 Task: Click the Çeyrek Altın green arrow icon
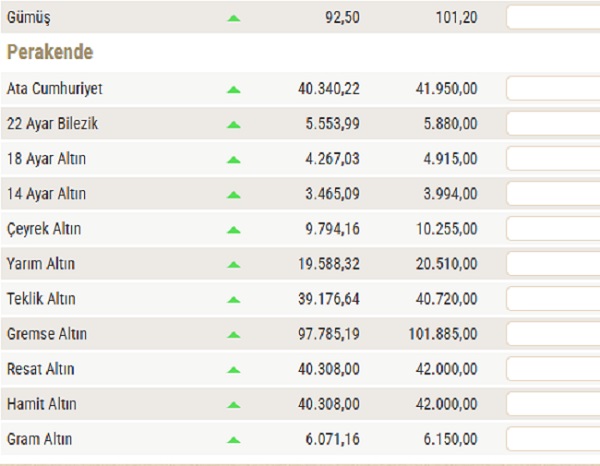pyautogui.click(x=234, y=229)
